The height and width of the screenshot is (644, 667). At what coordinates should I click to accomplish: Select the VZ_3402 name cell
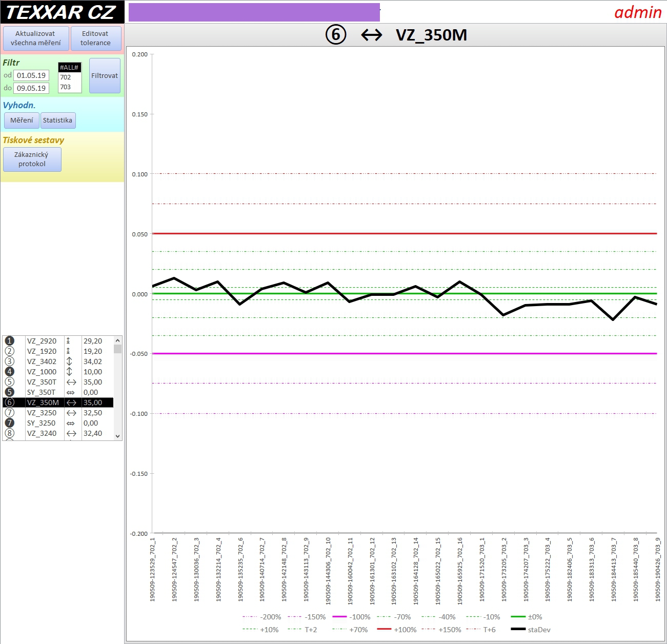44,361
